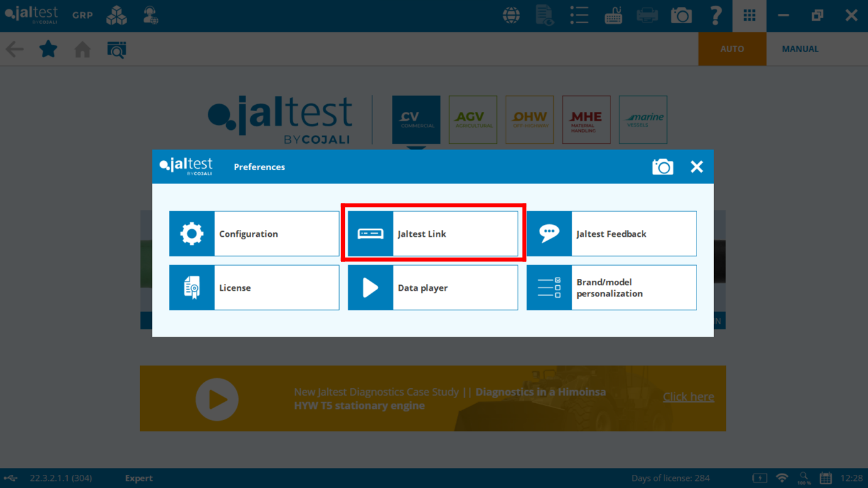Click the License certificate icon
868x488 pixels.
pos(192,288)
